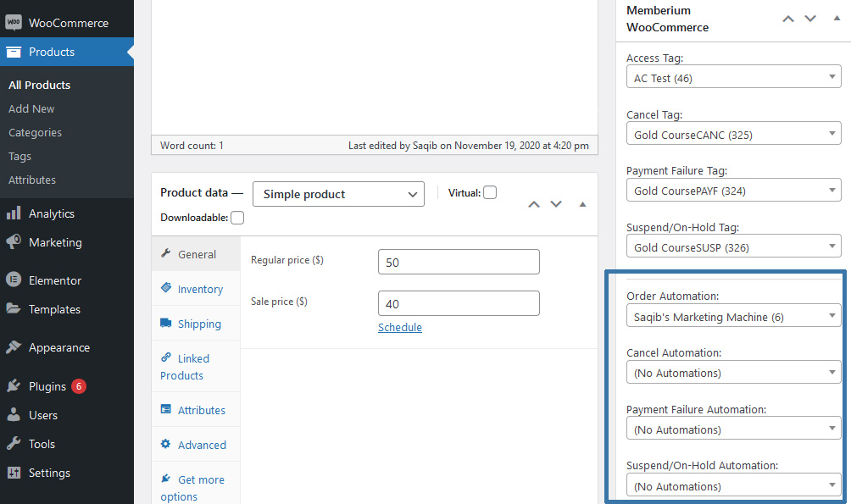Click the Word count: 1 text

point(192,146)
